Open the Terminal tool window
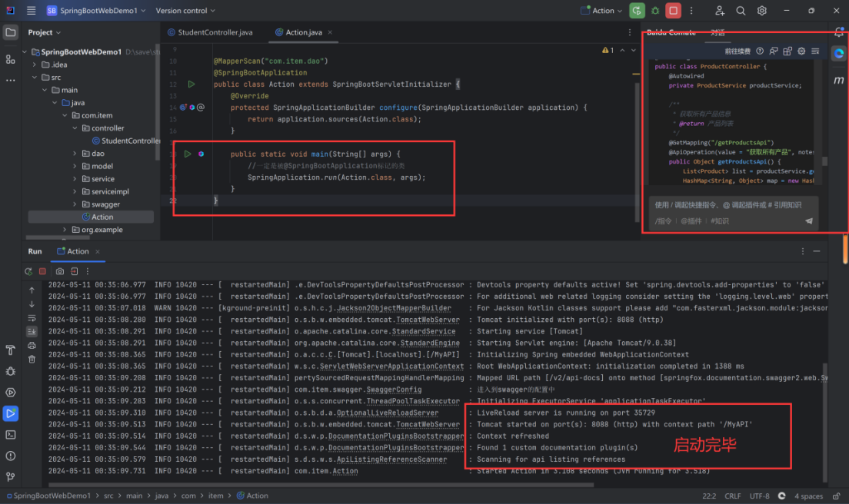849x504 pixels. [10, 435]
